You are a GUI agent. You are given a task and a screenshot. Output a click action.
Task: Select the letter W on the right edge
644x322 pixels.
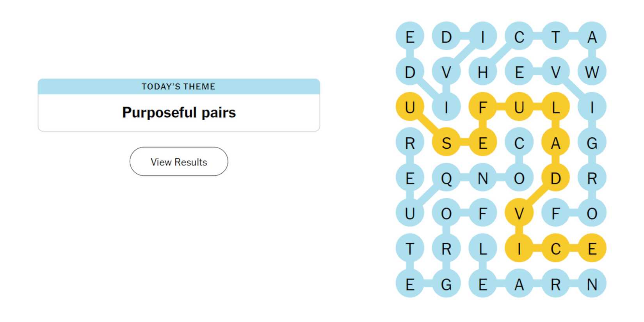592,71
